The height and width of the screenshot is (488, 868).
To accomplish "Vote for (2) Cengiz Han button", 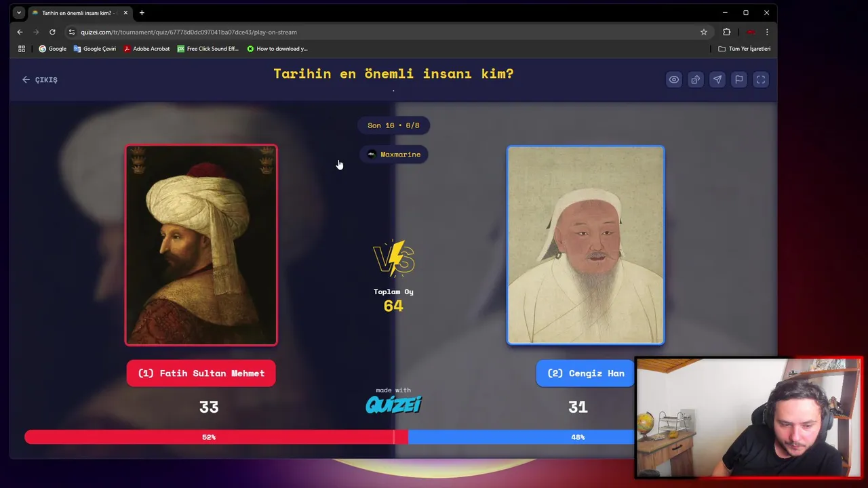I will [586, 373].
